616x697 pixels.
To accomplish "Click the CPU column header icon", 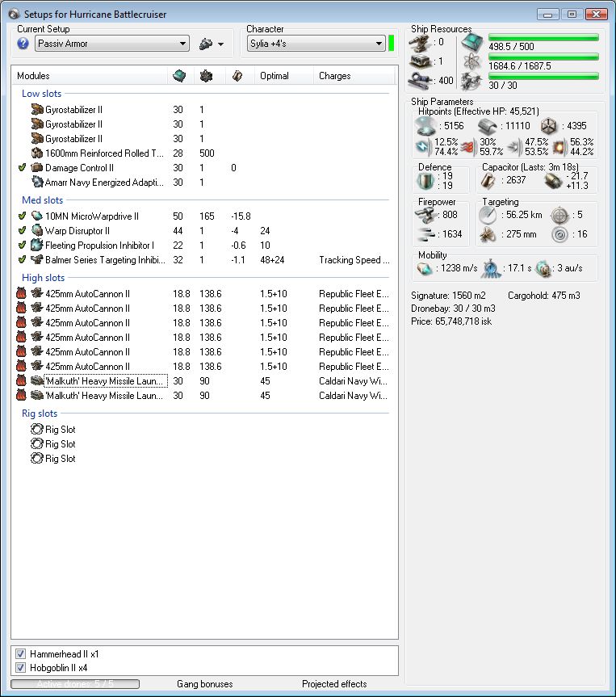I will coord(179,76).
